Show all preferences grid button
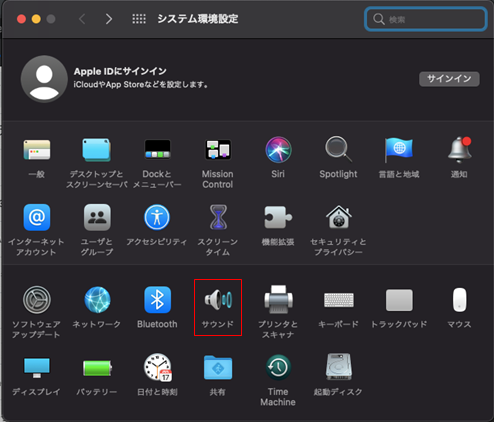Screen dimensions: 494x422 (139, 19)
